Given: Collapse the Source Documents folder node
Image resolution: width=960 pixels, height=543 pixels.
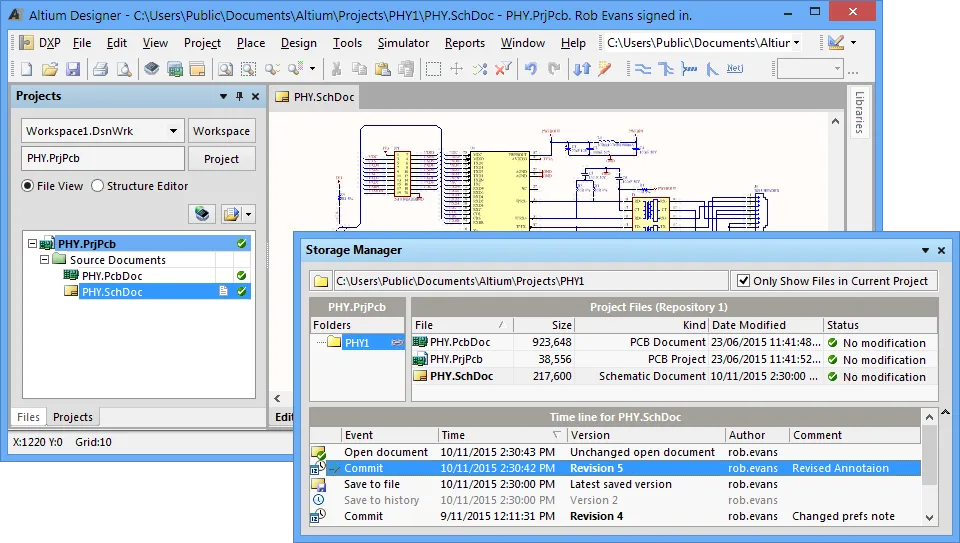Looking at the screenshot, I should 44,260.
